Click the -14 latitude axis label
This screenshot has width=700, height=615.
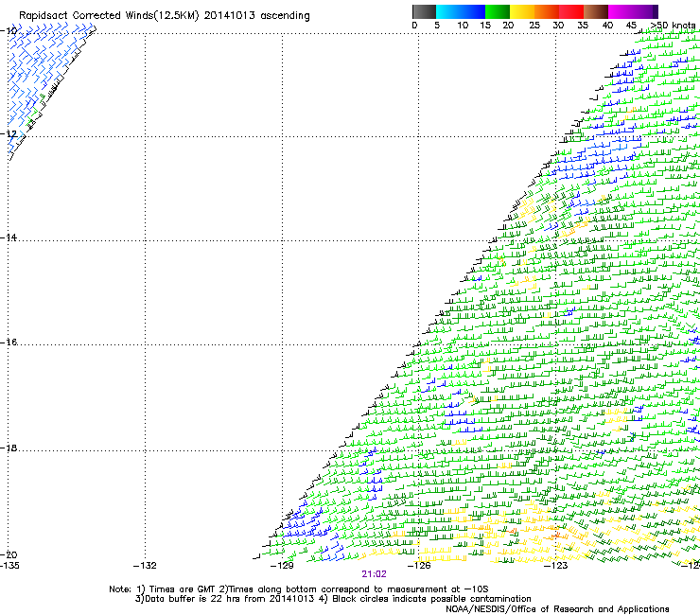click(x=9, y=237)
